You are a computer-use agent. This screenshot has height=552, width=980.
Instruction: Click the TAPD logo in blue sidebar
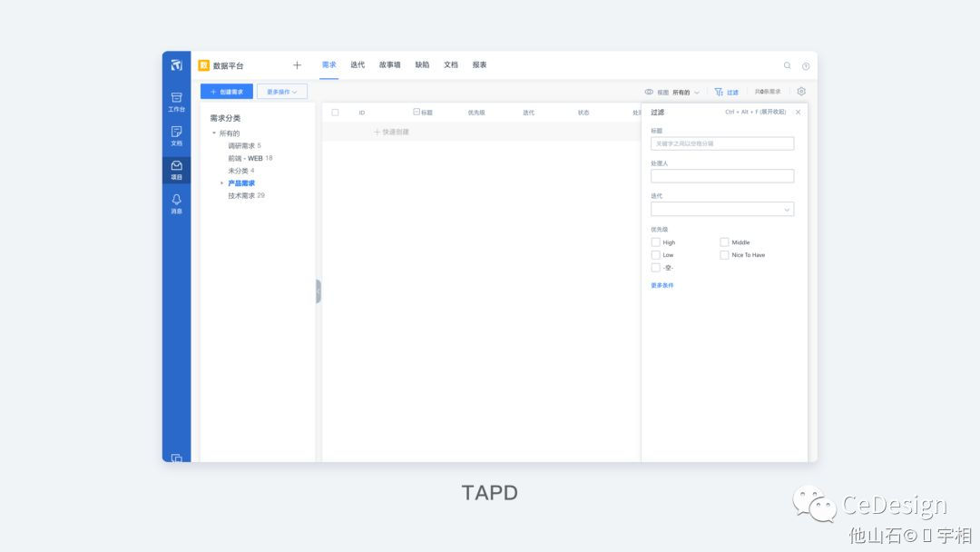[176, 65]
